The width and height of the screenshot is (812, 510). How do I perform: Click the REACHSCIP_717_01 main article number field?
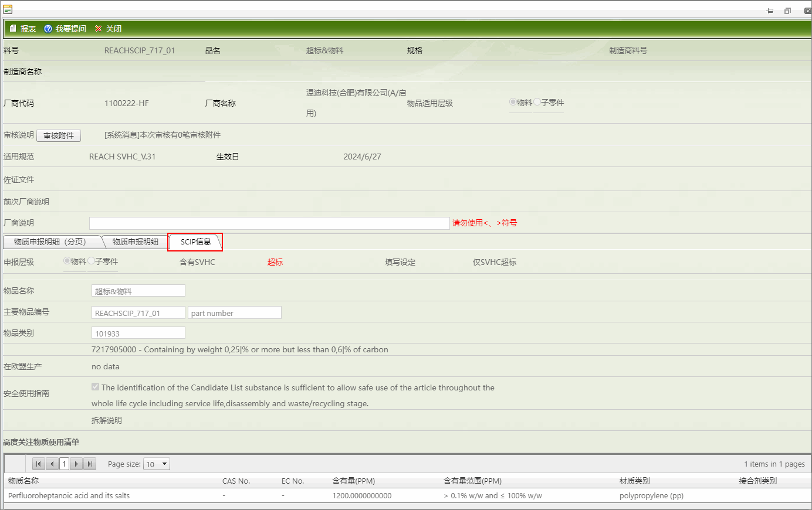coord(138,312)
